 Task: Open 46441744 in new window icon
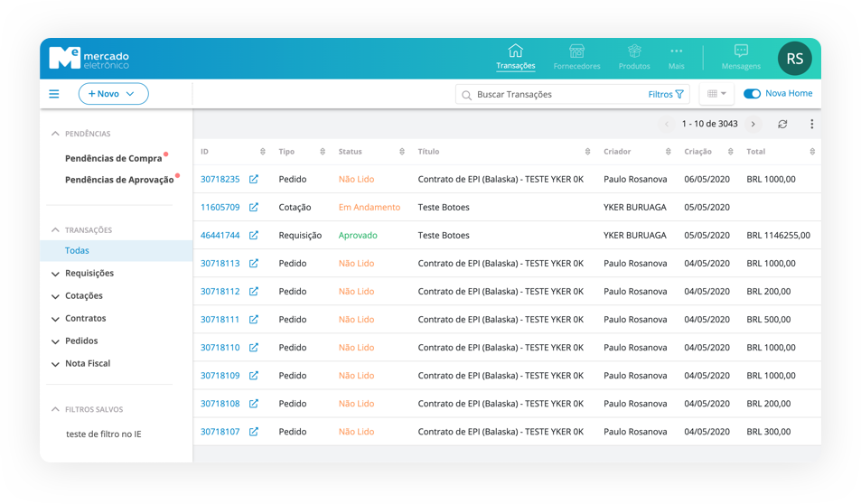254,235
